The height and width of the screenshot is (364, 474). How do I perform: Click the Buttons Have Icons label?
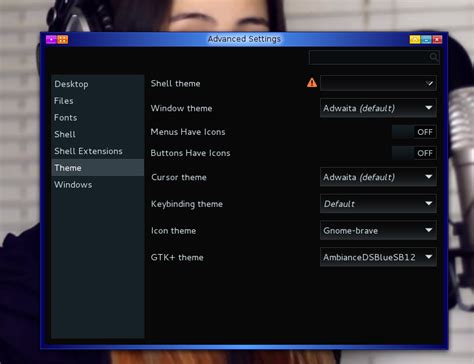(x=190, y=153)
